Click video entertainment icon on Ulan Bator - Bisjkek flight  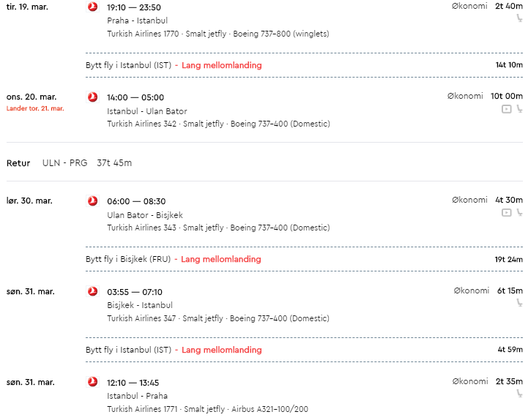[507, 213]
